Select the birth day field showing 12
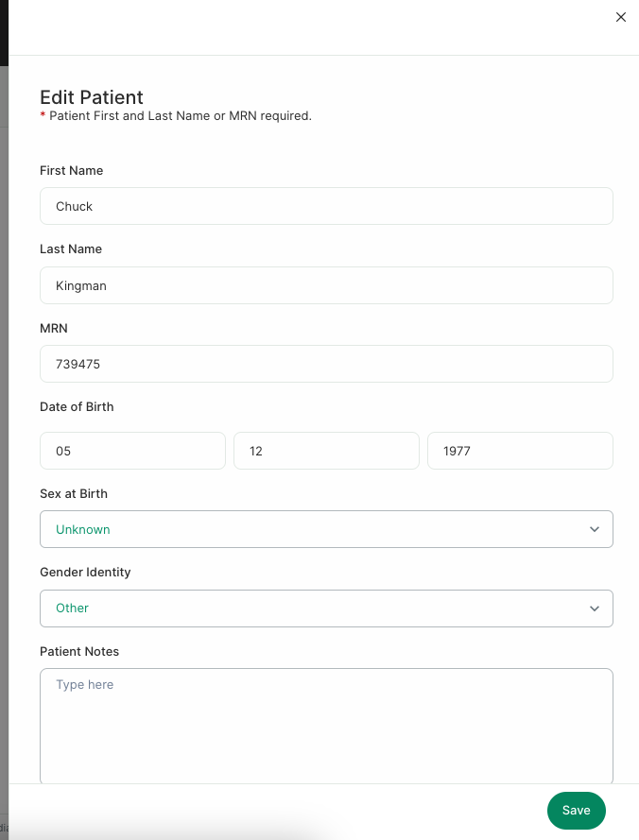Image resolution: width=639 pixels, height=840 pixels. (326, 451)
